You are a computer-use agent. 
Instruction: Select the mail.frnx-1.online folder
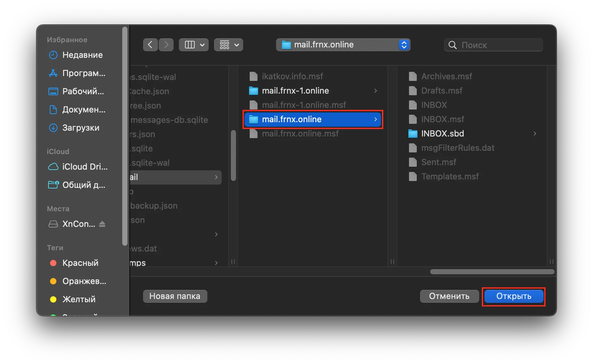295,91
